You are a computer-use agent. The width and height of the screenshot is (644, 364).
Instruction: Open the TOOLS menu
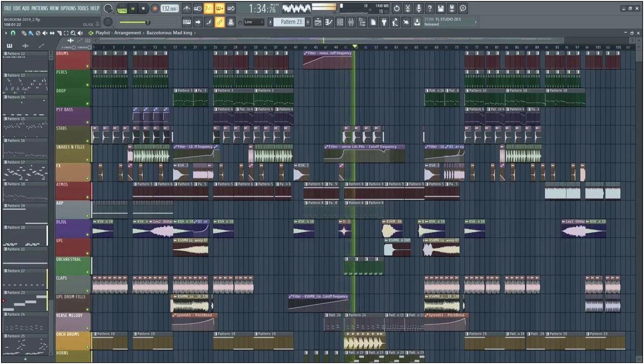tap(83, 9)
